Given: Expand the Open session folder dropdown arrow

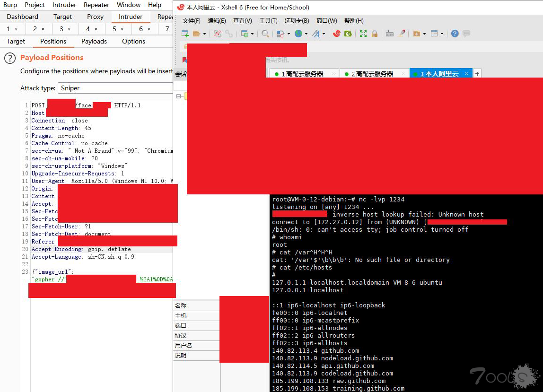Looking at the screenshot, I should click(x=204, y=34).
